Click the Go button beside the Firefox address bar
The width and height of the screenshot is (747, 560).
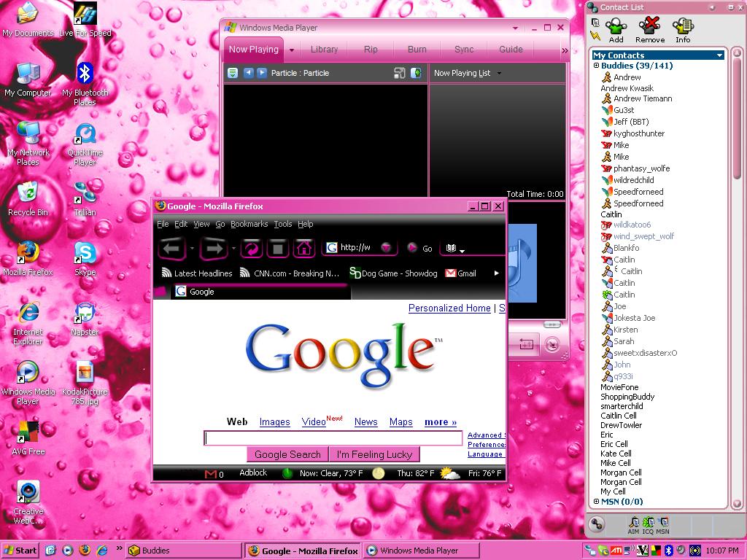pyautogui.click(x=419, y=248)
